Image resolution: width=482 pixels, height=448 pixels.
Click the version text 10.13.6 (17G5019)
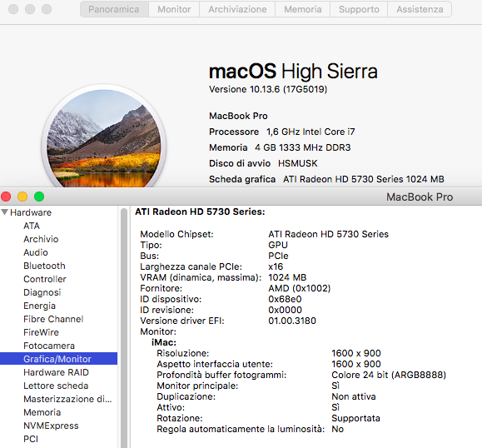[288, 89]
